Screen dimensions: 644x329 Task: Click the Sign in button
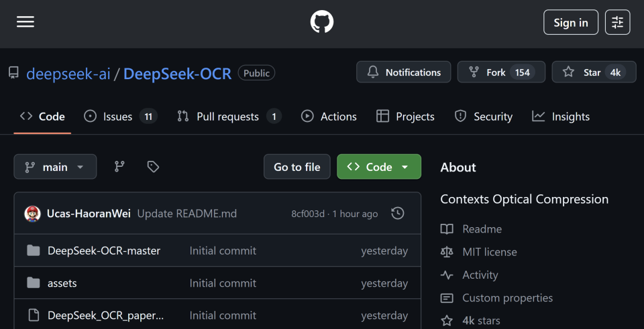pos(570,22)
